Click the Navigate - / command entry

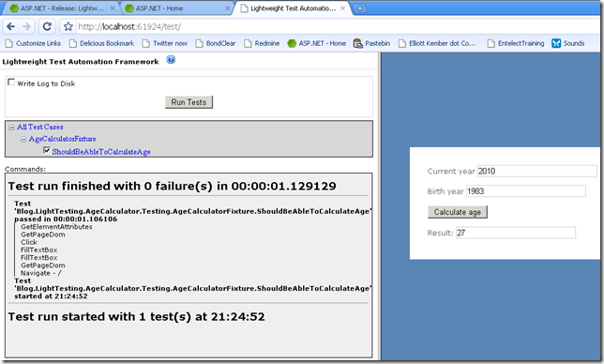point(41,273)
